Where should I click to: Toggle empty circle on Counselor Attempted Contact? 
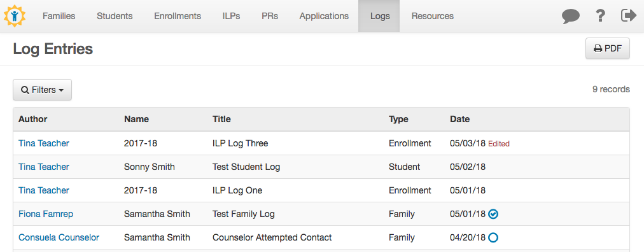click(493, 237)
